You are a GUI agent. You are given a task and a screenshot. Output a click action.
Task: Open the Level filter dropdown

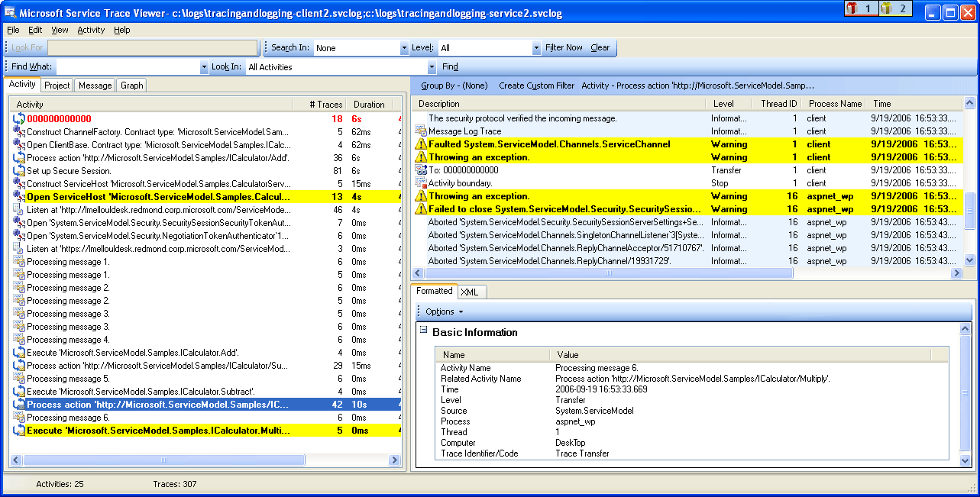535,47
